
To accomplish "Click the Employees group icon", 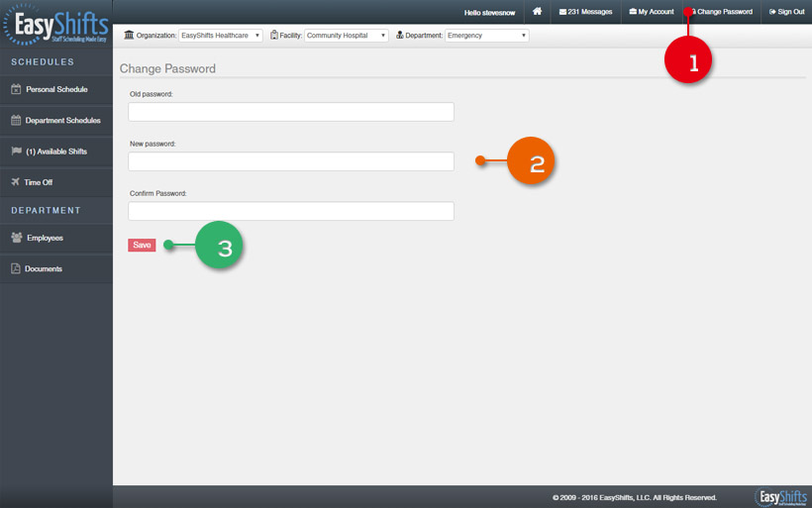I will [x=16, y=238].
